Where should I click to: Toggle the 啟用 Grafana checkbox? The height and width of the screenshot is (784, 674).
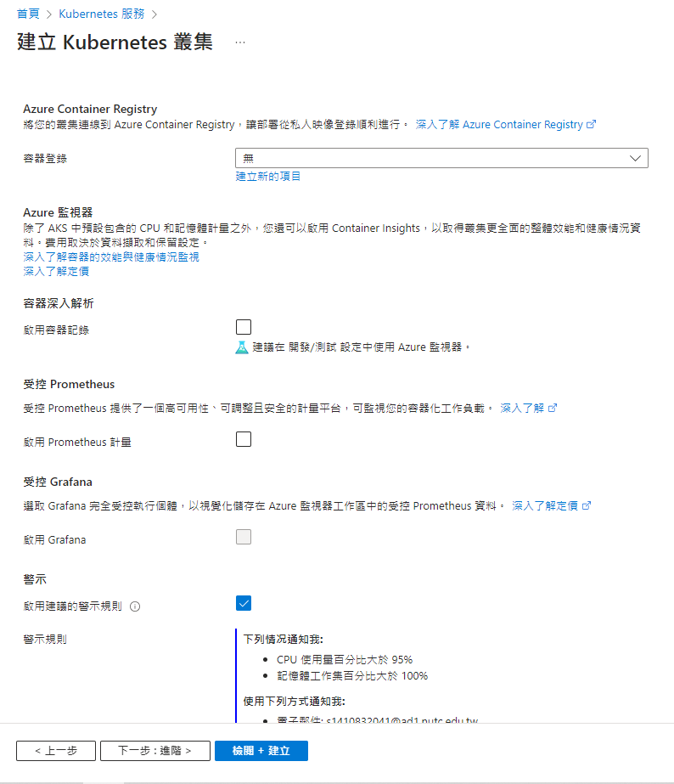pyautogui.click(x=244, y=537)
